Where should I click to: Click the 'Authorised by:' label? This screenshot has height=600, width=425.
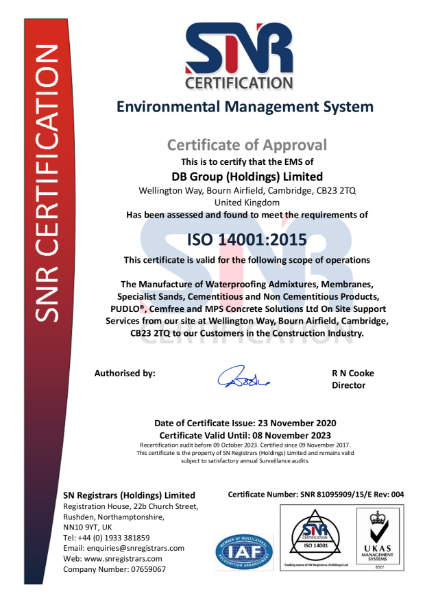pos(125,373)
